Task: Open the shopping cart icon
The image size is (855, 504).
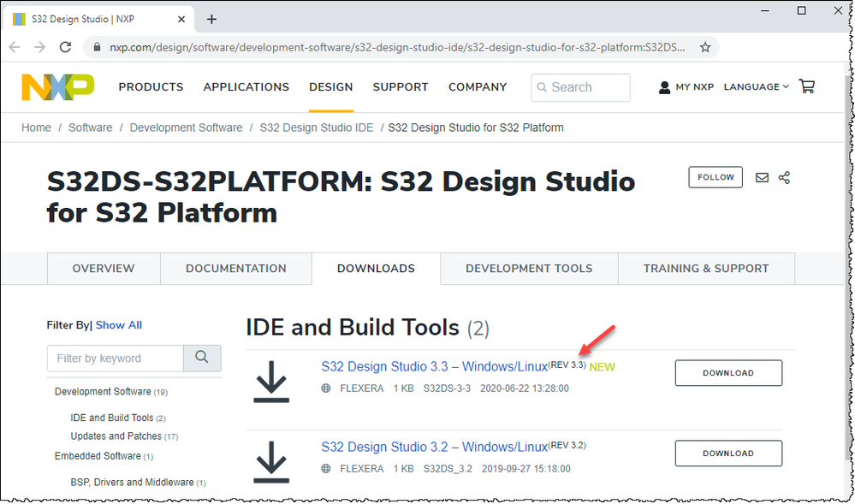Action: click(x=806, y=86)
